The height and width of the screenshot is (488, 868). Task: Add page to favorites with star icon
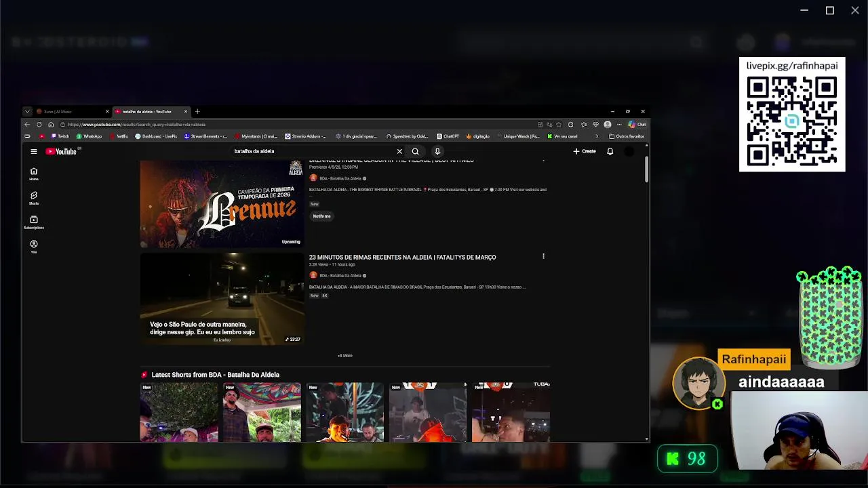[x=559, y=124]
